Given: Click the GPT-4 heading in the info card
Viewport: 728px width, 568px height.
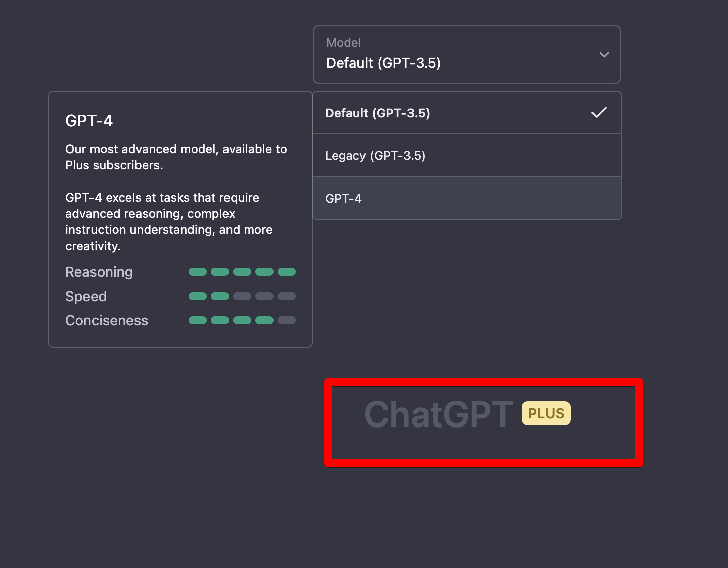Looking at the screenshot, I should pos(89,121).
